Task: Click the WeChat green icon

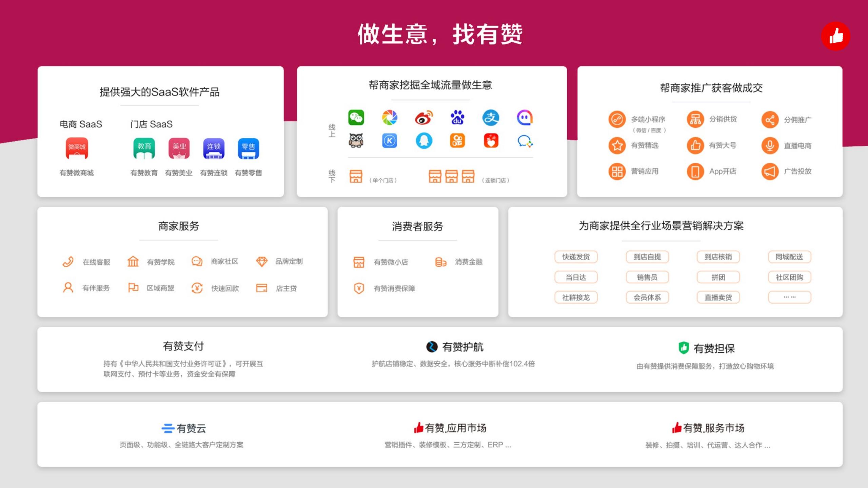Action: point(356,118)
